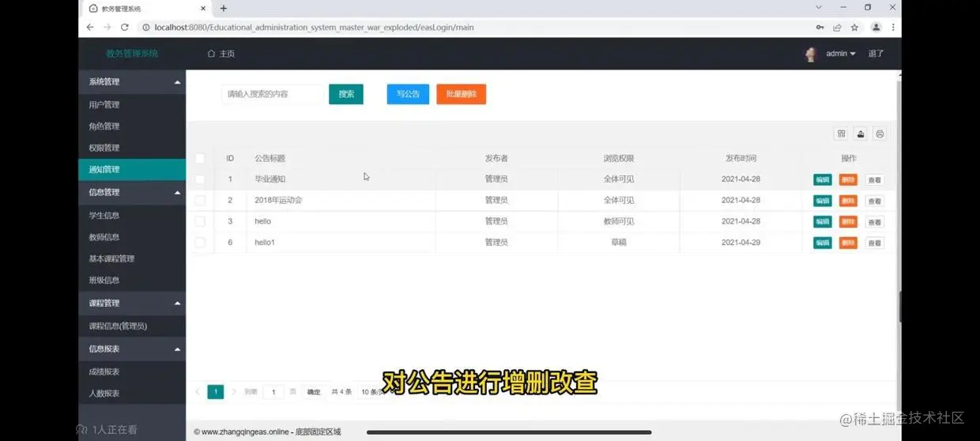This screenshot has height=441, width=980.
Task: Click 删除 for 毕业通知 row
Action: [848, 179]
